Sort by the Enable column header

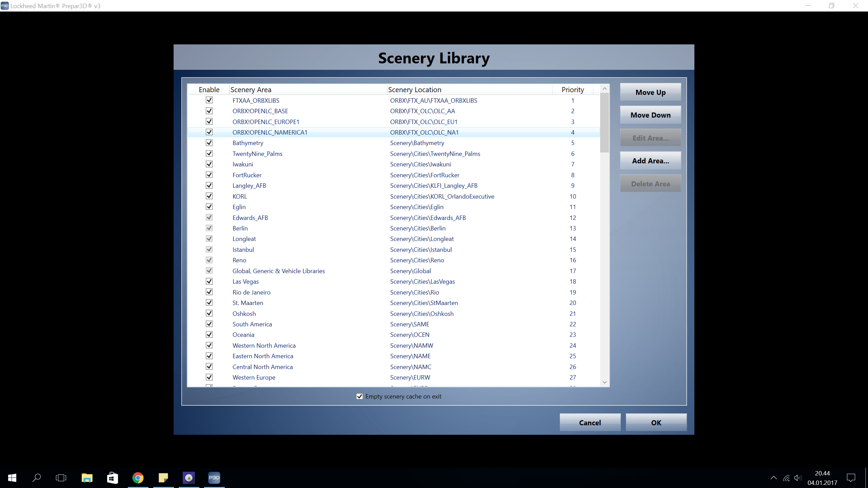click(x=209, y=89)
